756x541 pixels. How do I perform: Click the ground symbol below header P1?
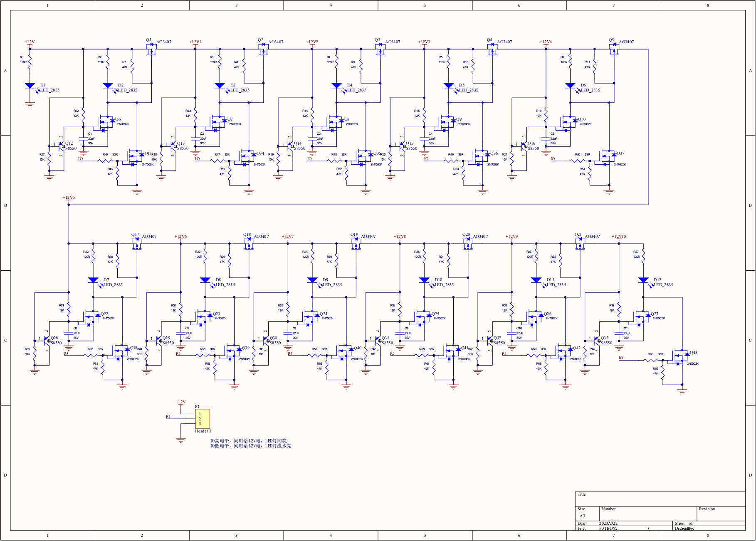pyautogui.click(x=181, y=440)
